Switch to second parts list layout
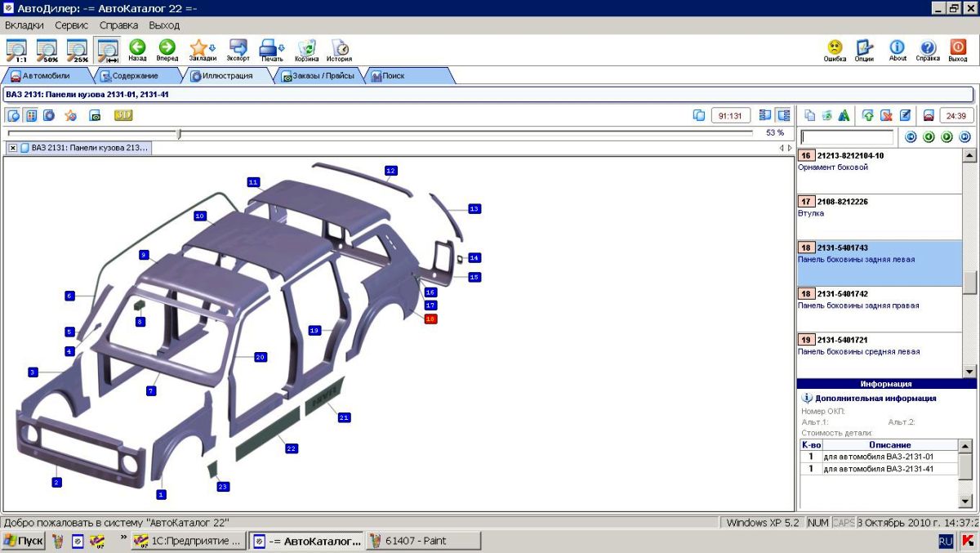The height and width of the screenshot is (553, 980). [x=783, y=115]
